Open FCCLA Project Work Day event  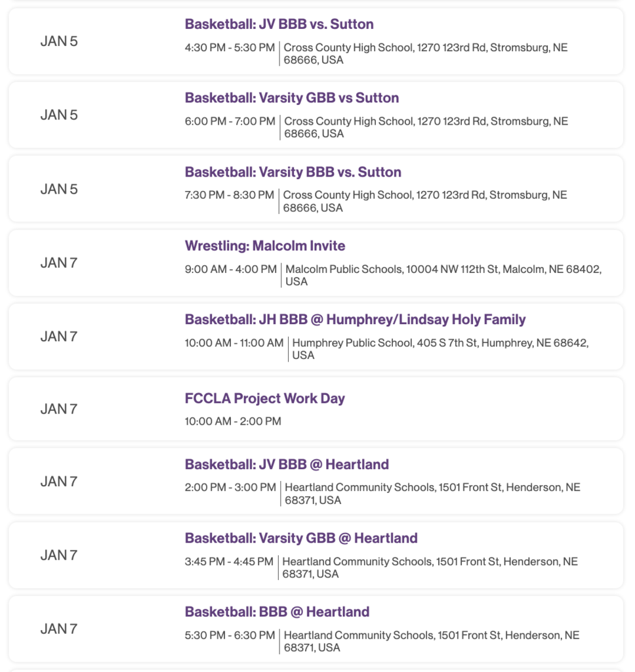(x=265, y=398)
